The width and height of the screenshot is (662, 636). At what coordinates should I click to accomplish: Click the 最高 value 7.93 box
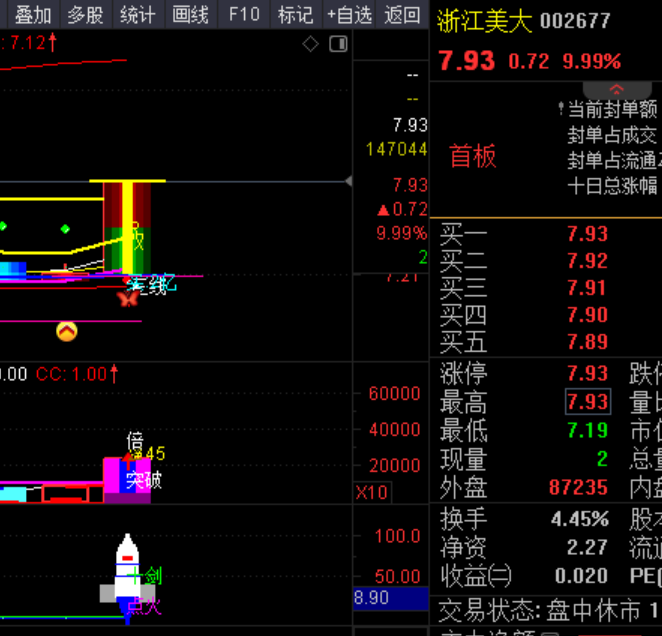(x=588, y=401)
